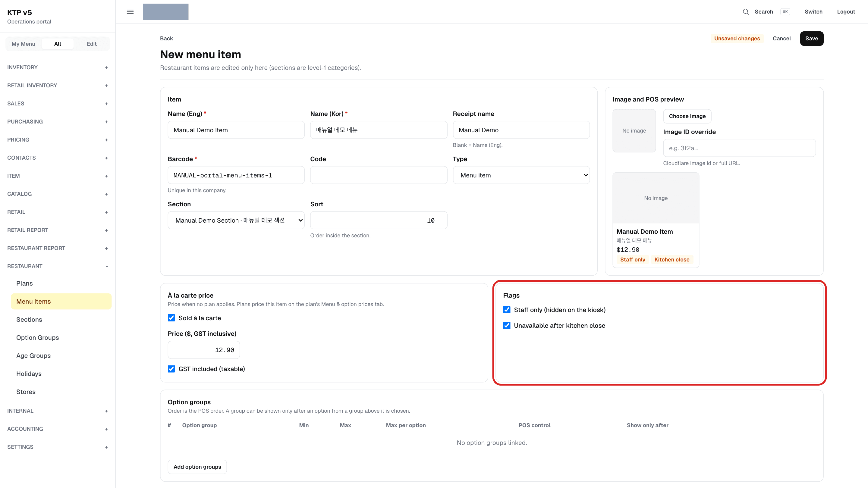Click Add option groups button
The width and height of the screenshot is (868, 488).
tap(197, 467)
